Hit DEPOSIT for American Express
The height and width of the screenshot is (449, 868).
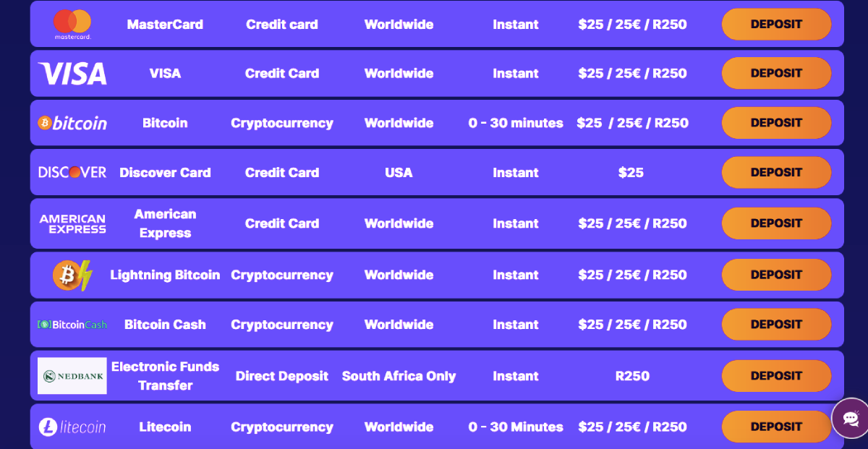776,223
